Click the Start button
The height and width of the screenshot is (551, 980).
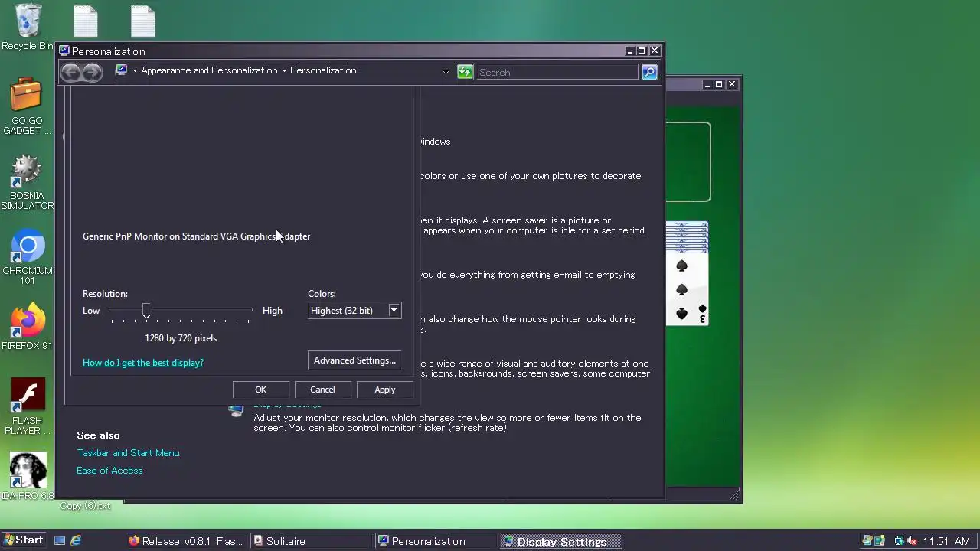[23, 540]
